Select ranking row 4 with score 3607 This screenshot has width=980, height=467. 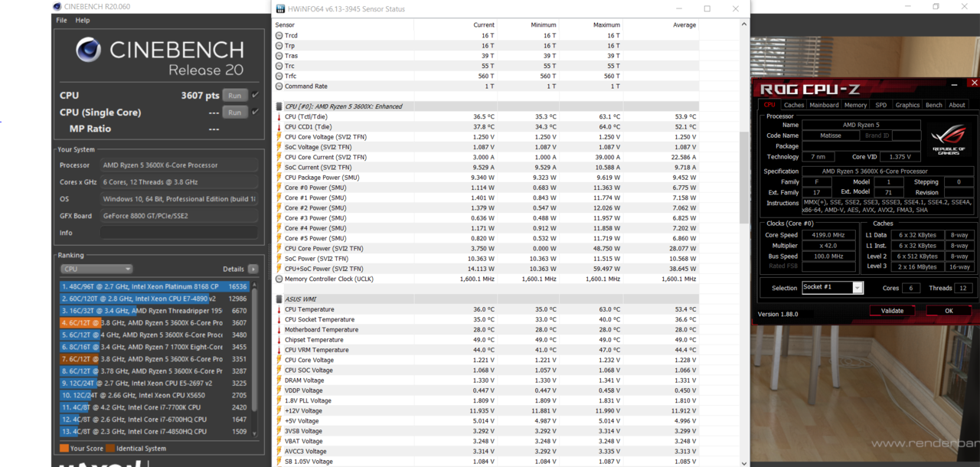[155, 323]
